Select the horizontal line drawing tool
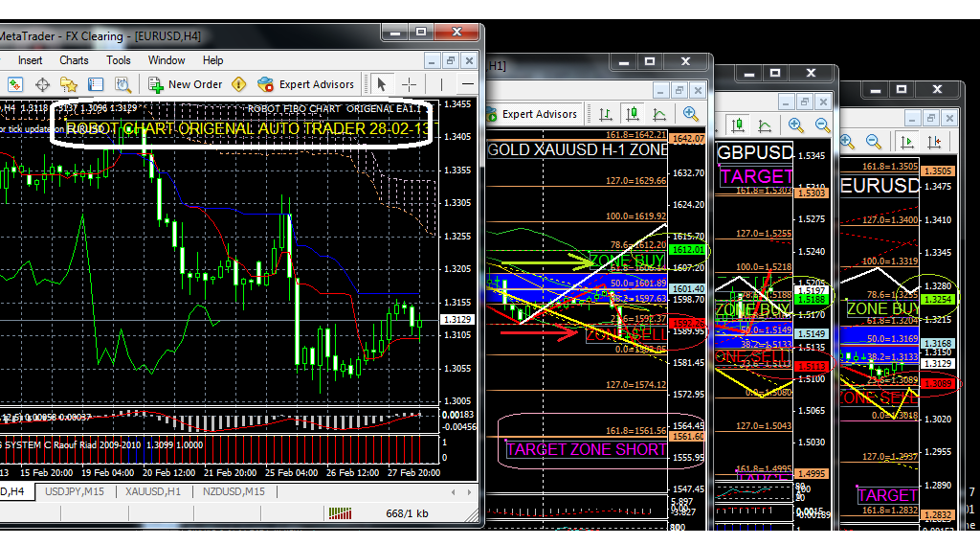980x545 pixels. pos(467,84)
